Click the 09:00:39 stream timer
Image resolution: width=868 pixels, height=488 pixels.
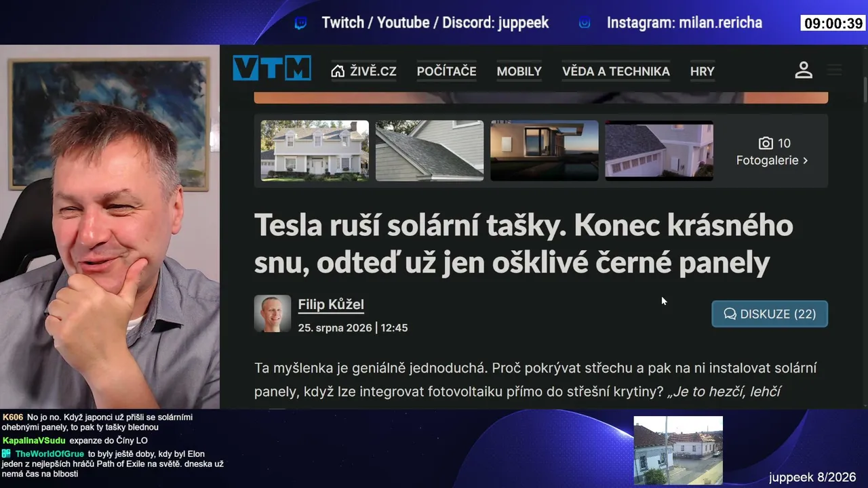833,24
